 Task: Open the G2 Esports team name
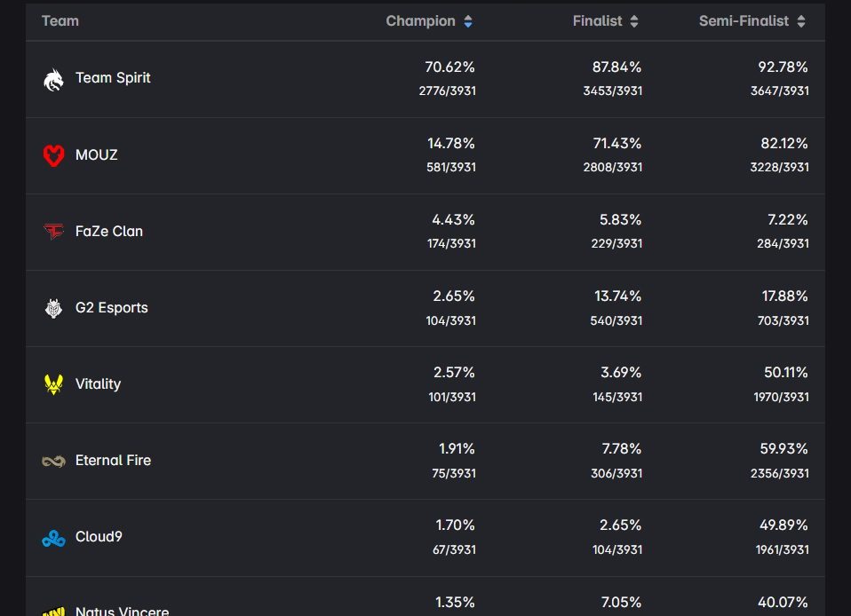point(112,307)
